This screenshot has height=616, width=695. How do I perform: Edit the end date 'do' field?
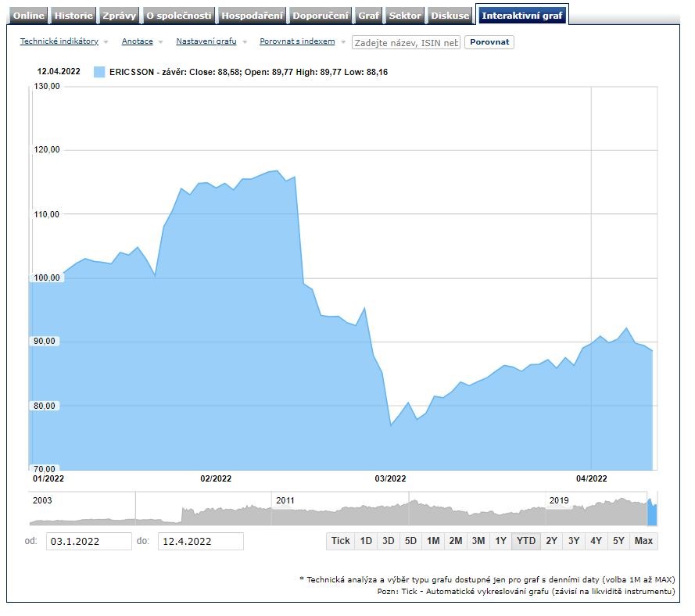click(200, 541)
